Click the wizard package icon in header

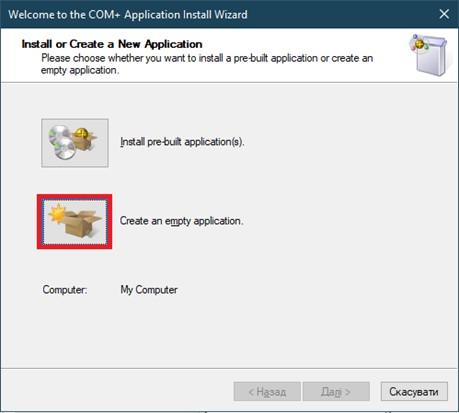[x=429, y=55]
